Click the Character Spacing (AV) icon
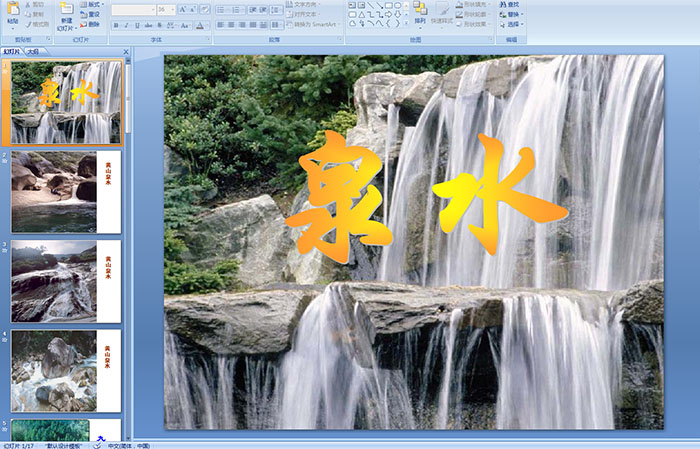 coord(172,25)
